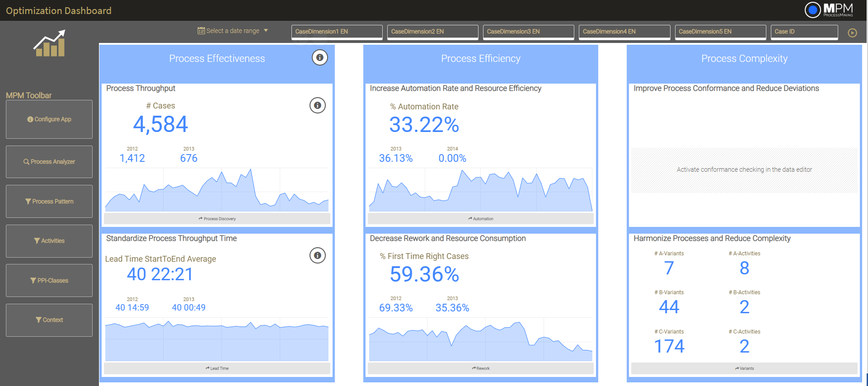Click the 2012 lead time 40 14:59
Image resolution: width=868 pixels, height=386 pixels.
click(x=132, y=308)
